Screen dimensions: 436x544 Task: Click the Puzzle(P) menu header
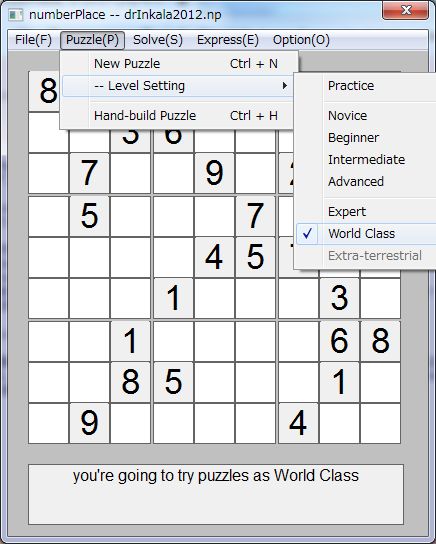pos(92,40)
